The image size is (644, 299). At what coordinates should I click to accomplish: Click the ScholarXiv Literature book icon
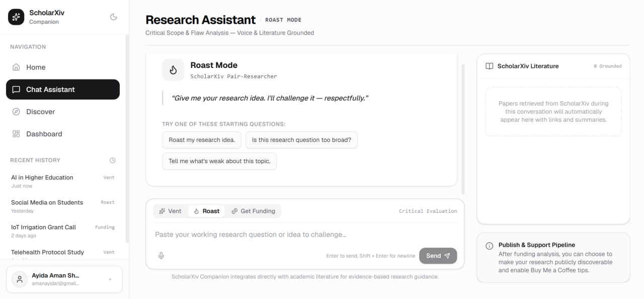(490, 66)
